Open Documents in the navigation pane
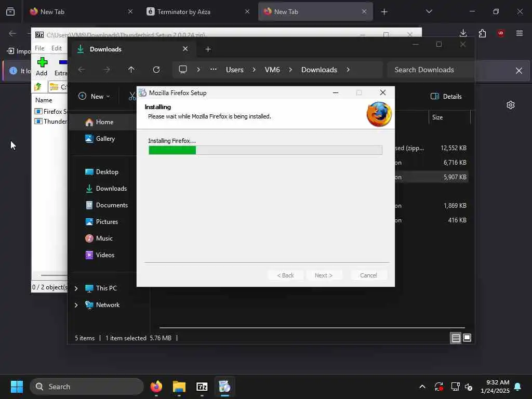 (106, 205)
